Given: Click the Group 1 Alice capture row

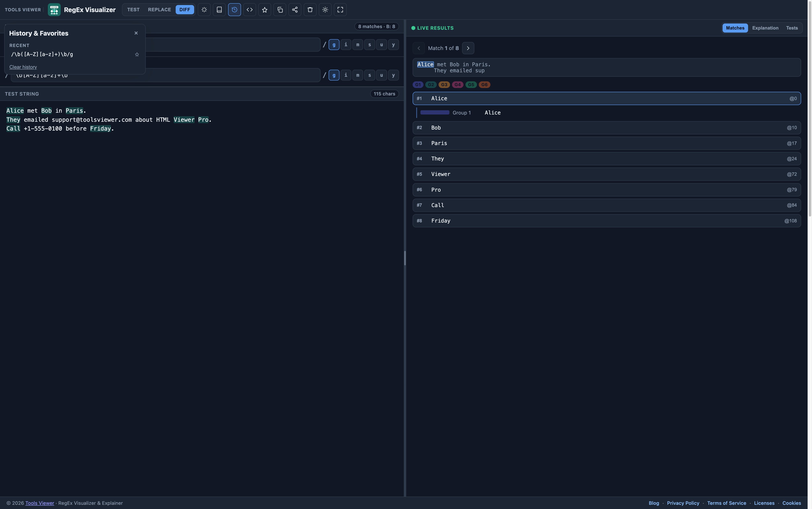Looking at the screenshot, I should coord(608,113).
